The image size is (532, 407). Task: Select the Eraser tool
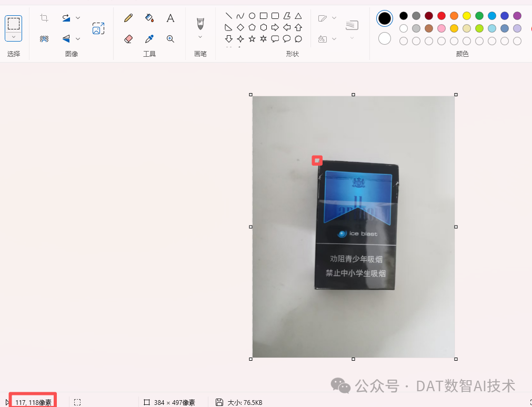(128, 39)
